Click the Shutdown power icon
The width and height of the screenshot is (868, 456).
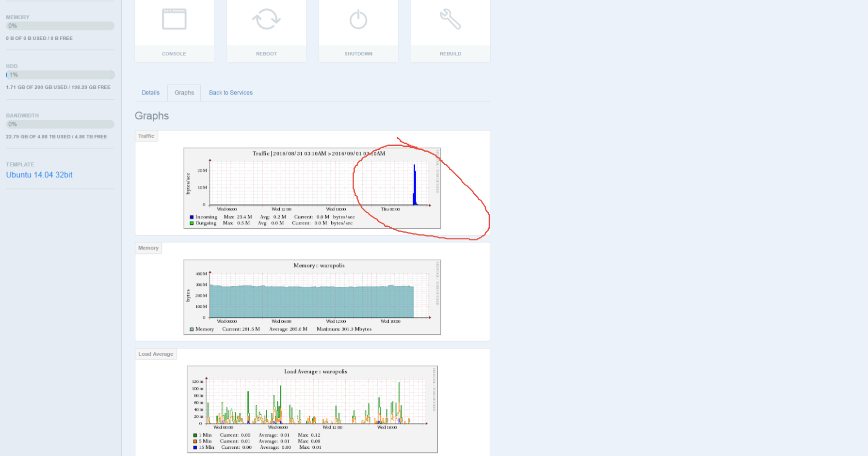click(358, 19)
